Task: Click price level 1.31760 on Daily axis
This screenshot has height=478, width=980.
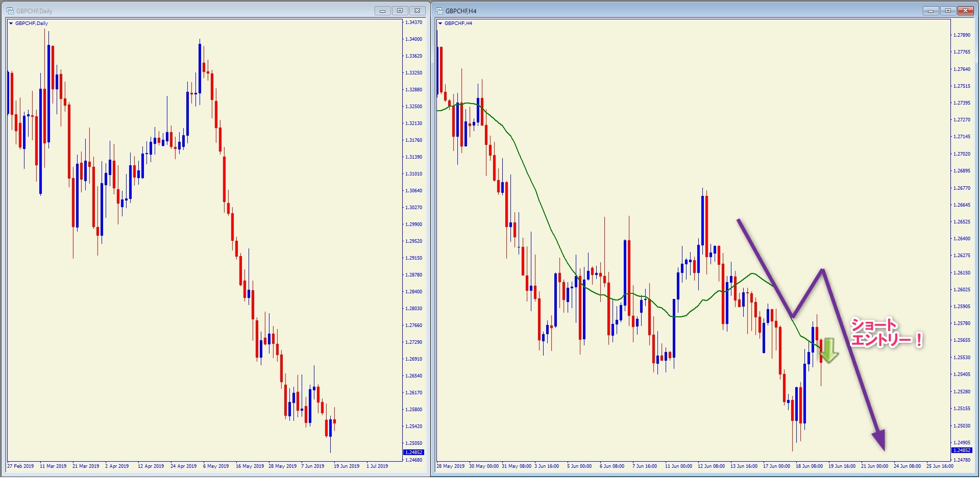Action: tap(413, 140)
